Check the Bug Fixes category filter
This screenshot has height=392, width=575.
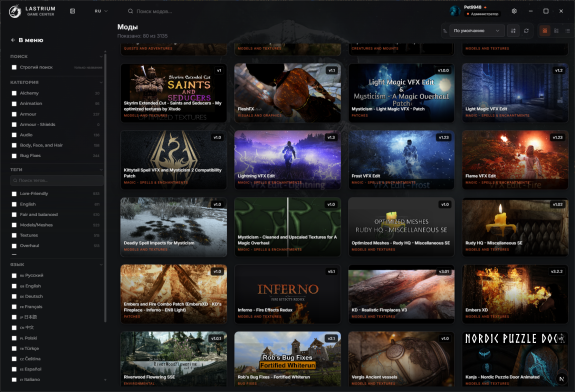(x=14, y=156)
